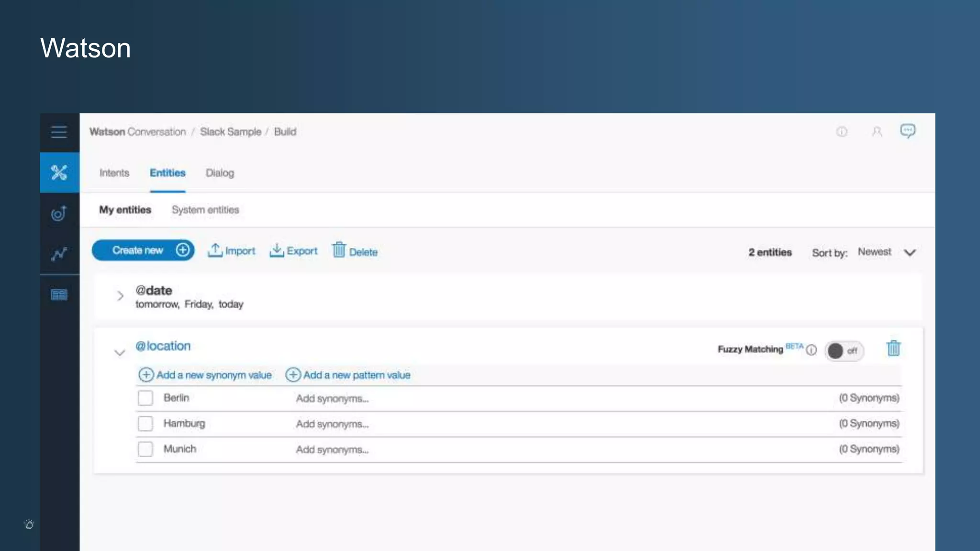The height and width of the screenshot is (551, 980).
Task: Toggle Fuzzy Matching switch on
Action: pyautogui.click(x=844, y=351)
